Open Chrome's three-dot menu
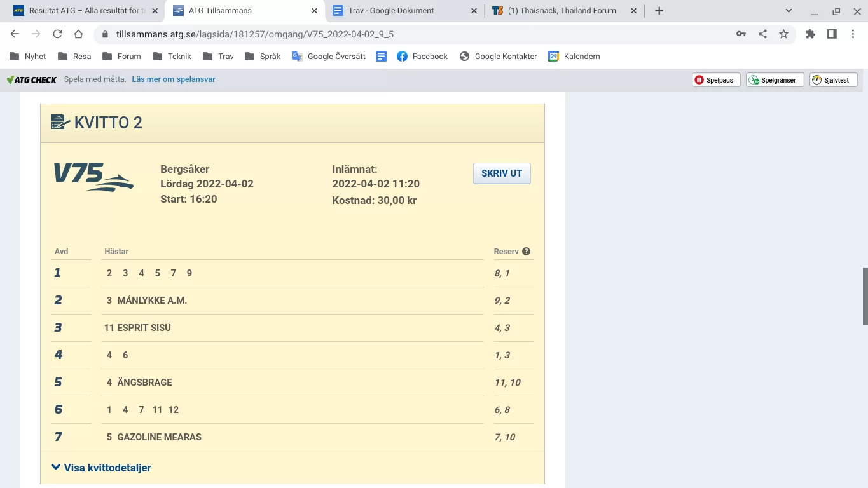The height and width of the screenshot is (488, 868). click(854, 34)
